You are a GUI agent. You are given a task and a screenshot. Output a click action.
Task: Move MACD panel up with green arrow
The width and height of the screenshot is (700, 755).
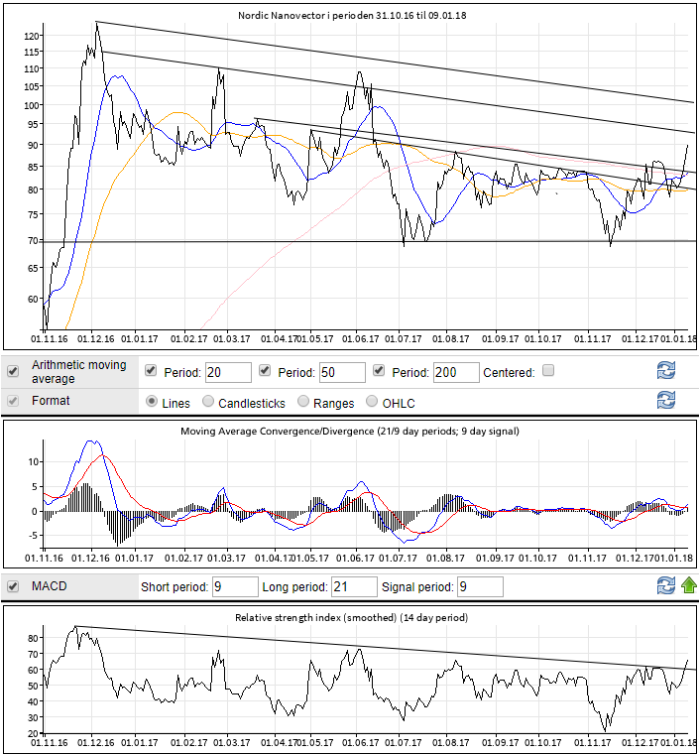[x=689, y=586]
